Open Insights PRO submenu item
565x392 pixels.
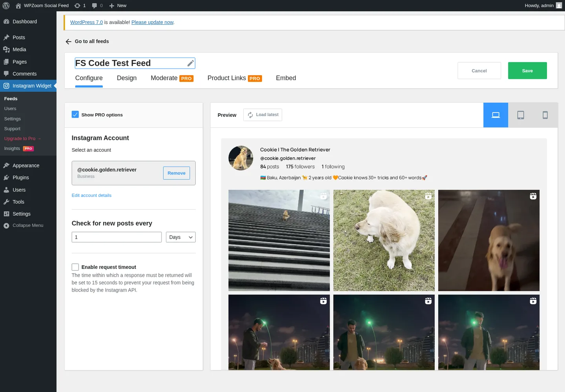(x=19, y=149)
